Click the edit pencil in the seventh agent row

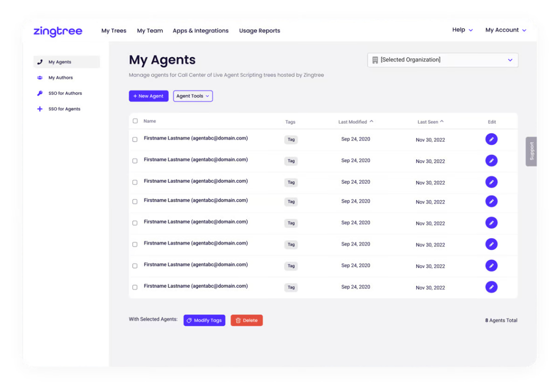[491, 266]
